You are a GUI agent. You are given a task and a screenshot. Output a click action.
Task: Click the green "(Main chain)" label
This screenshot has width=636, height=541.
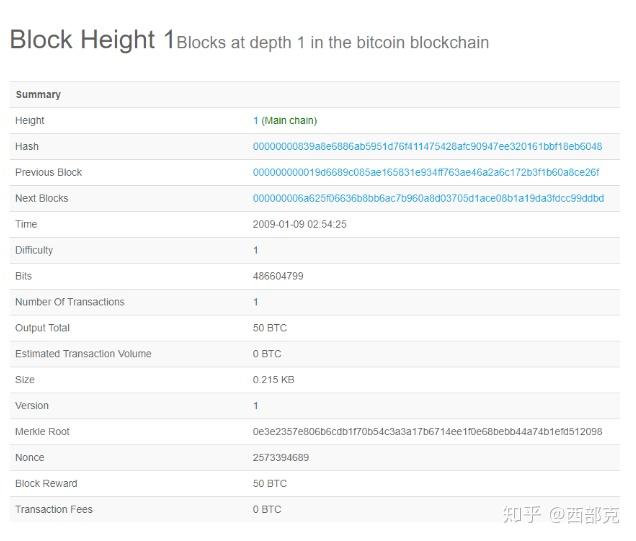point(290,121)
